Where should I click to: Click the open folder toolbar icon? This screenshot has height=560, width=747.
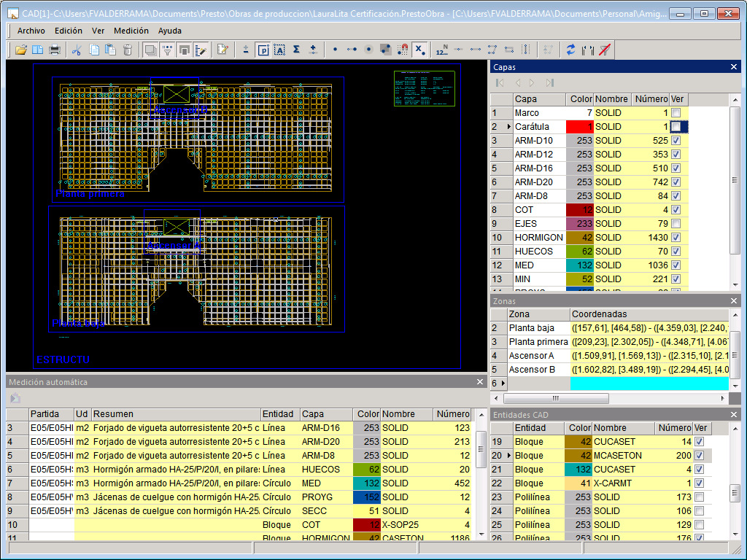tap(21, 50)
